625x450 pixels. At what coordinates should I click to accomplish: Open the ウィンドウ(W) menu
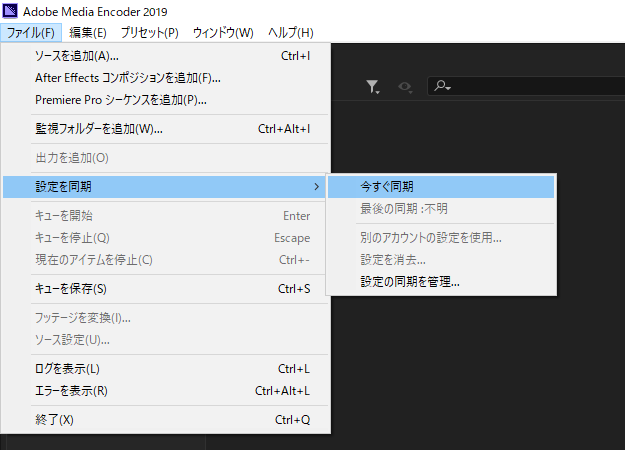223,33
